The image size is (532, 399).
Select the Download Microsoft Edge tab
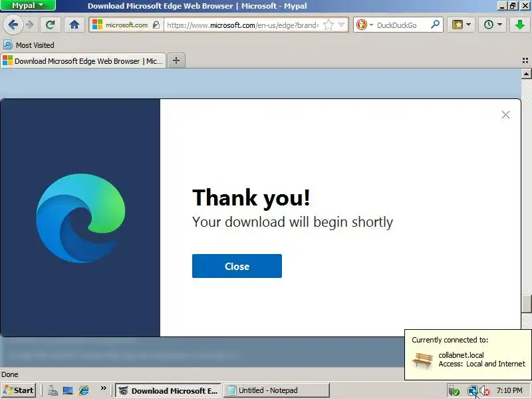pos(83,61)
